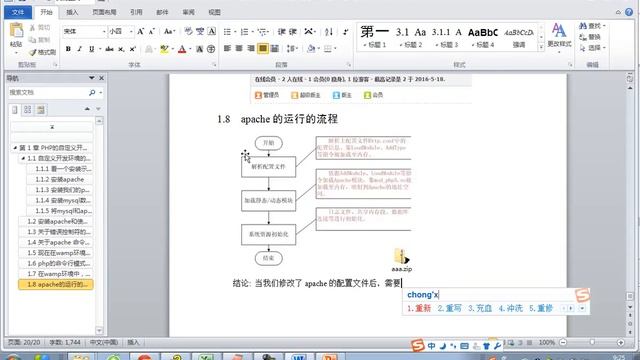Open the navigation pane search options dropdown
Screen dimensions: 640x360
[100, 93]
